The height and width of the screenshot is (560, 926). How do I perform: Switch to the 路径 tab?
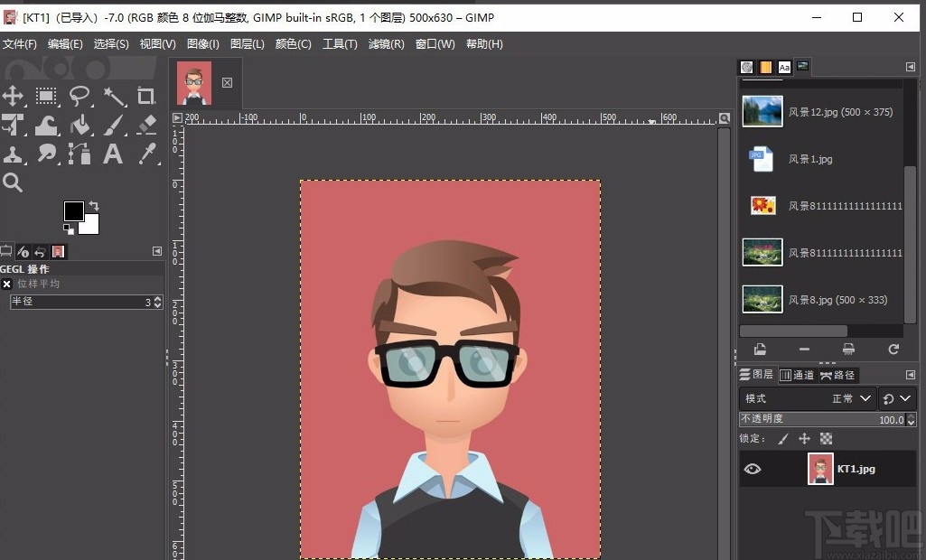[x=837, y=375]
